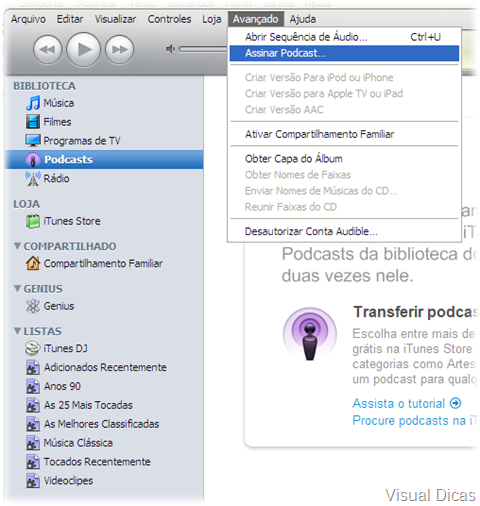The width and height of the screenshot is (480, 506).
Task: Click the volume speaker icon
Action: (x=170, y=49)
